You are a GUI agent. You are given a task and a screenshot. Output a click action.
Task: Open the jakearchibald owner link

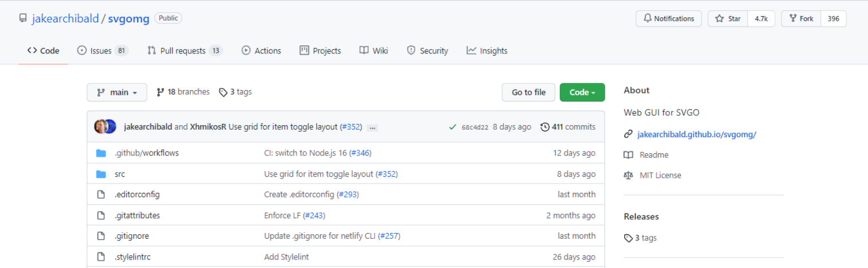65,18
